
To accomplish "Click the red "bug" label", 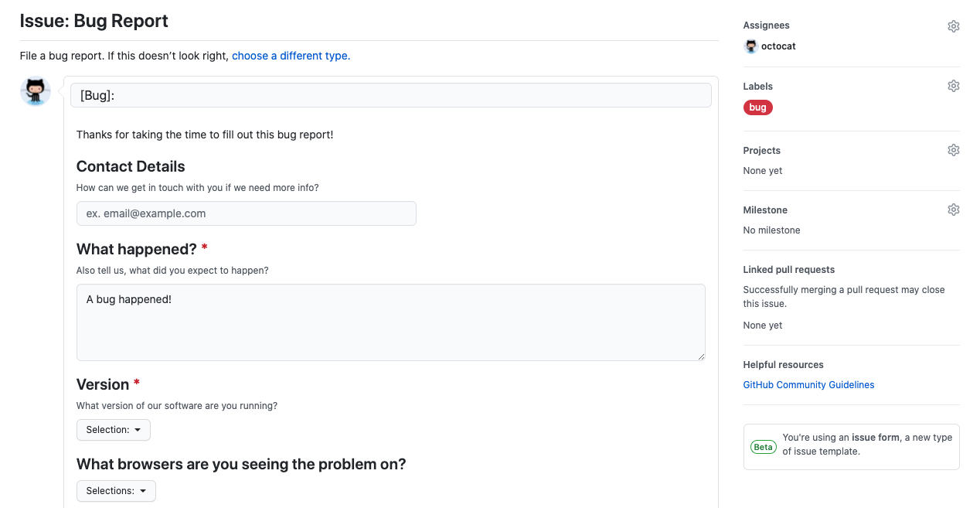I will [x=757, y=107].
